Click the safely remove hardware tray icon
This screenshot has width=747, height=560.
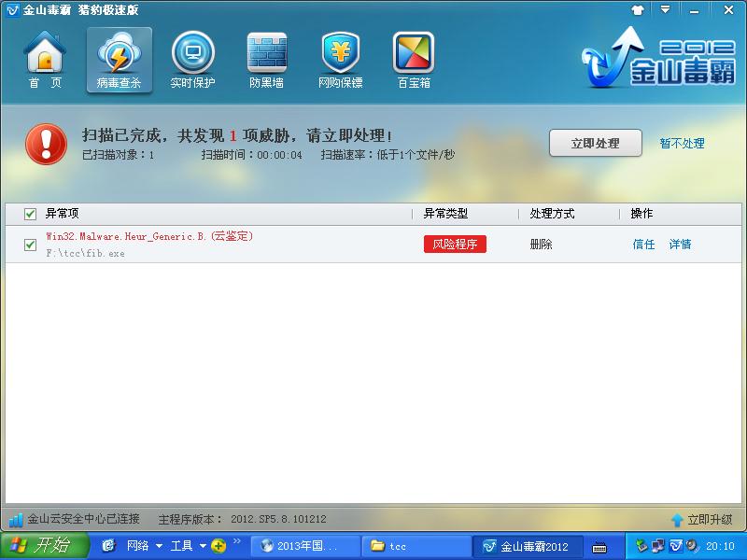(641, 546)
